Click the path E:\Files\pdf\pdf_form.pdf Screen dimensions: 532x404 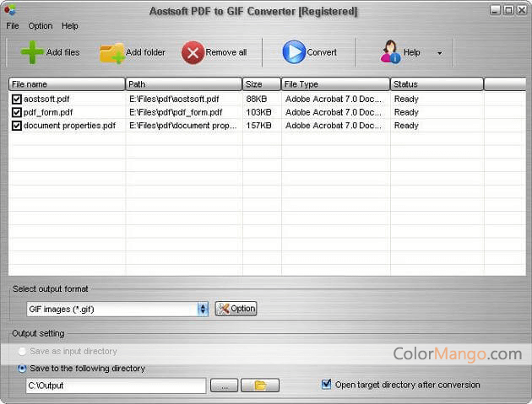[176, 112]
